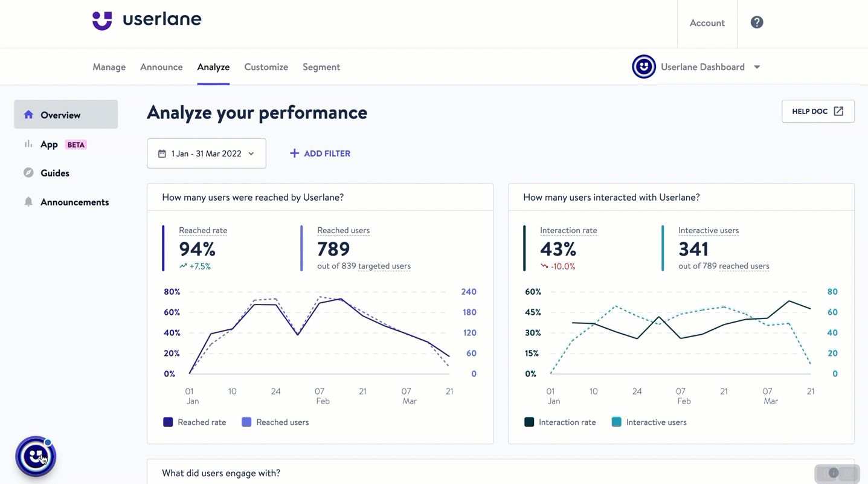Click the ADD FILTER button

click(320, 153)
